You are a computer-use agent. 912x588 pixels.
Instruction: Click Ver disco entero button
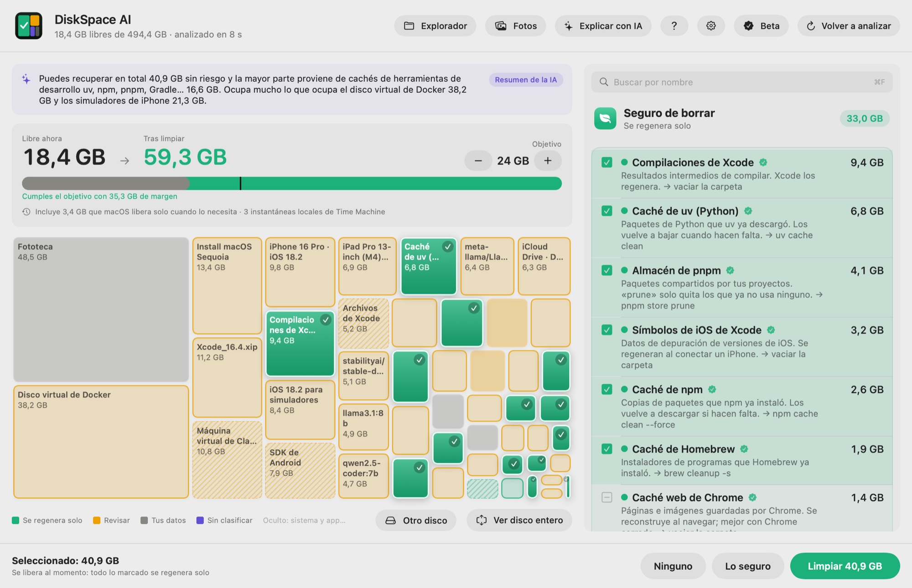[x=519, y=521]
